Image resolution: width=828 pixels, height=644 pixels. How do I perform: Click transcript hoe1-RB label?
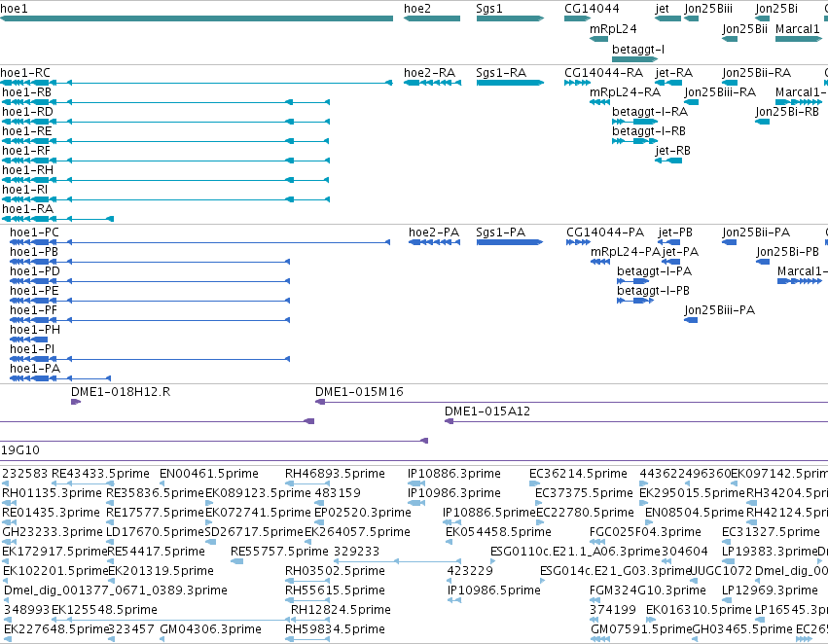[27, 91]
